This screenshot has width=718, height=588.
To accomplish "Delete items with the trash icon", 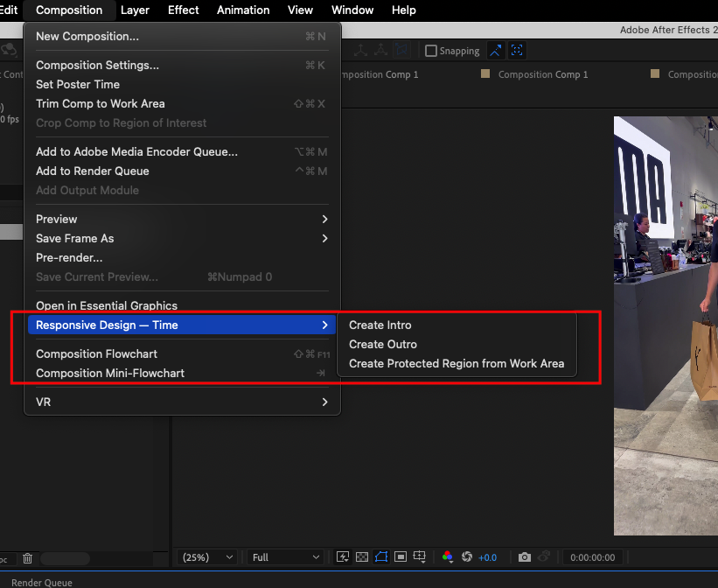I will [x=26, y=557].
